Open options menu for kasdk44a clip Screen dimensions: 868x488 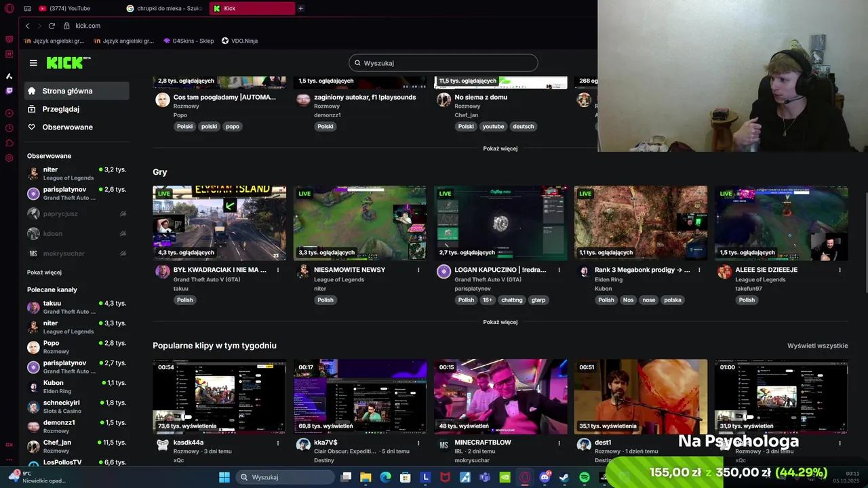[x=278, y=443]
